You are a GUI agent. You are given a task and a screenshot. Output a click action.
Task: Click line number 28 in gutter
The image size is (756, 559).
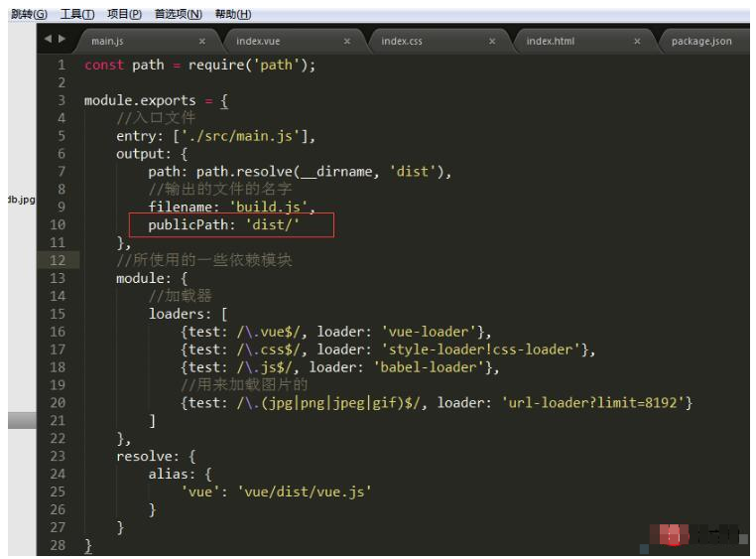[58, 545]
